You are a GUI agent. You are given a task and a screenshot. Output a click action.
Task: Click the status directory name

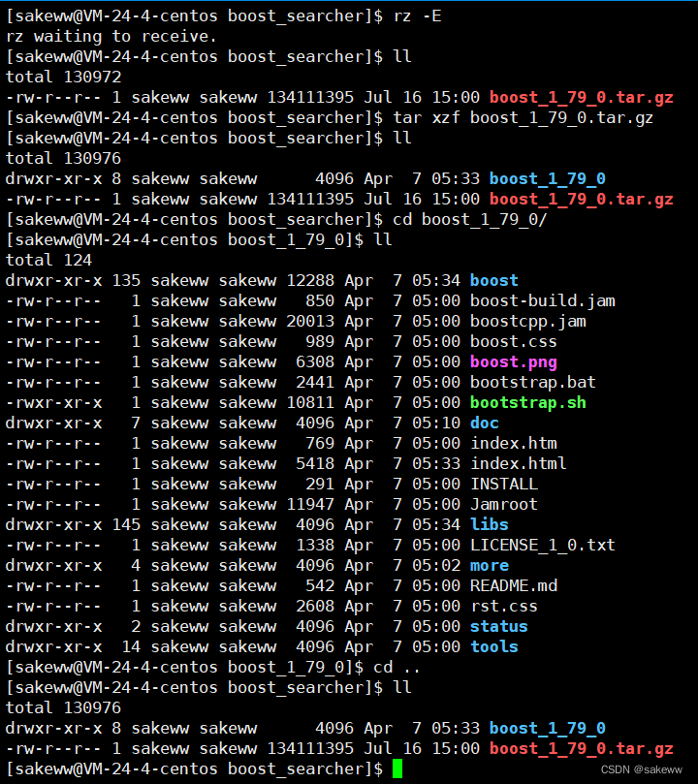pos(498,626)
